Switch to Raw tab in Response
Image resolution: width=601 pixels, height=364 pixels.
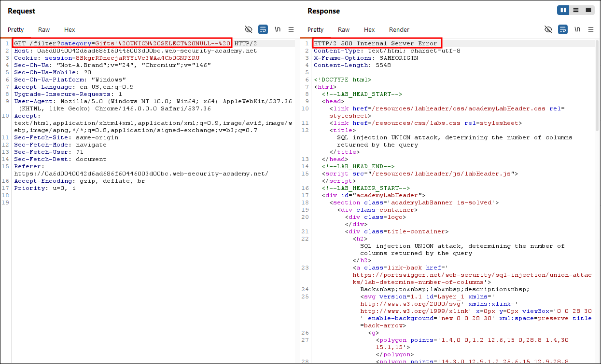344,30
